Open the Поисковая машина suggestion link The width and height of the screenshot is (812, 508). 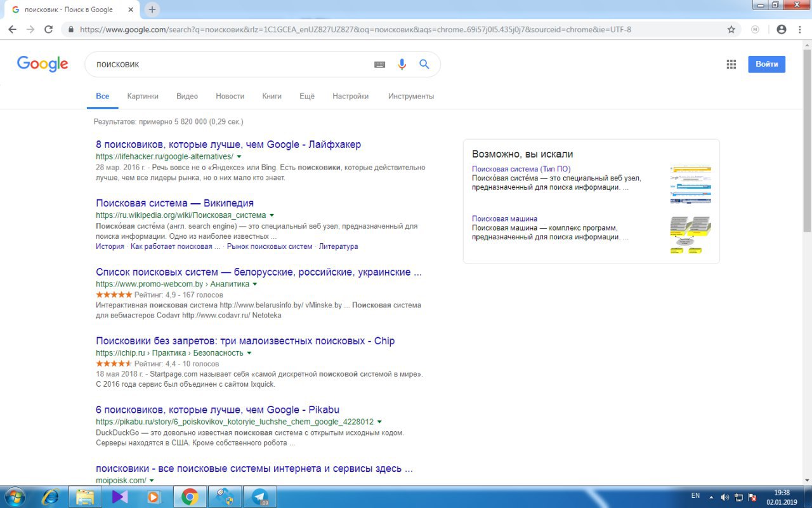(504, 218)
